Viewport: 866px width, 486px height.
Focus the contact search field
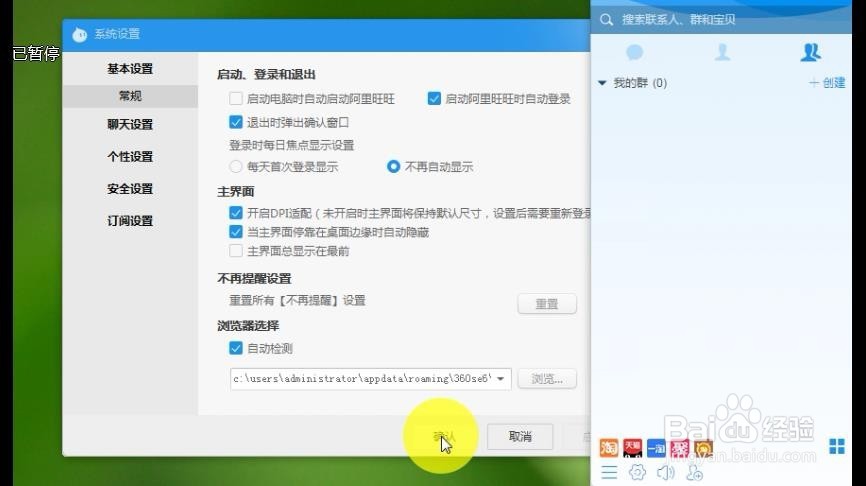pos(721,20)
